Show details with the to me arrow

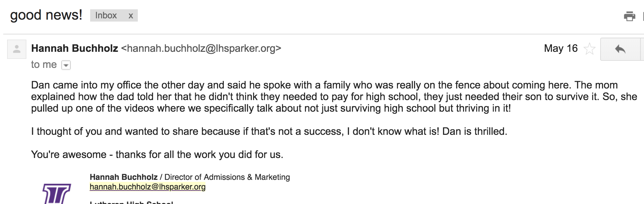[66, 65]
